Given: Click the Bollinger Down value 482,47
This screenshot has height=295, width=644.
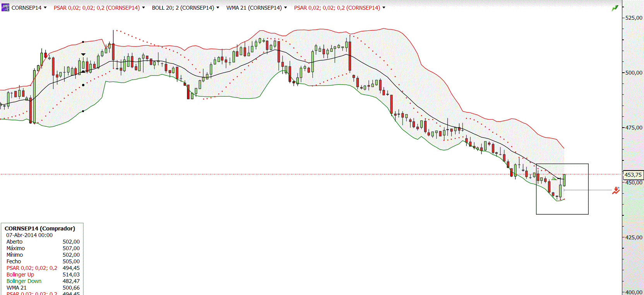Looking at the screenshot, I should click(x=71, y=281).
